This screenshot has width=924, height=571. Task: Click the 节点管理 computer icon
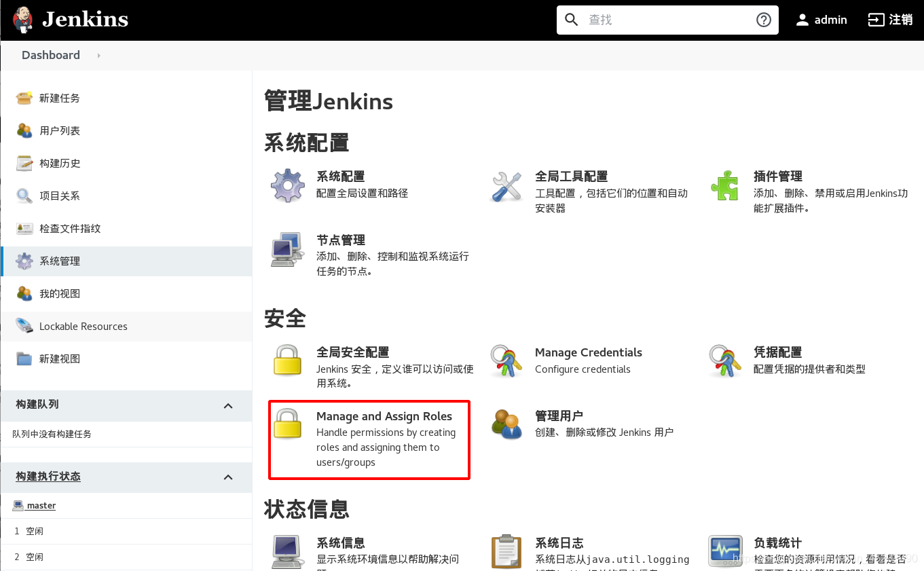pos(288,250)
